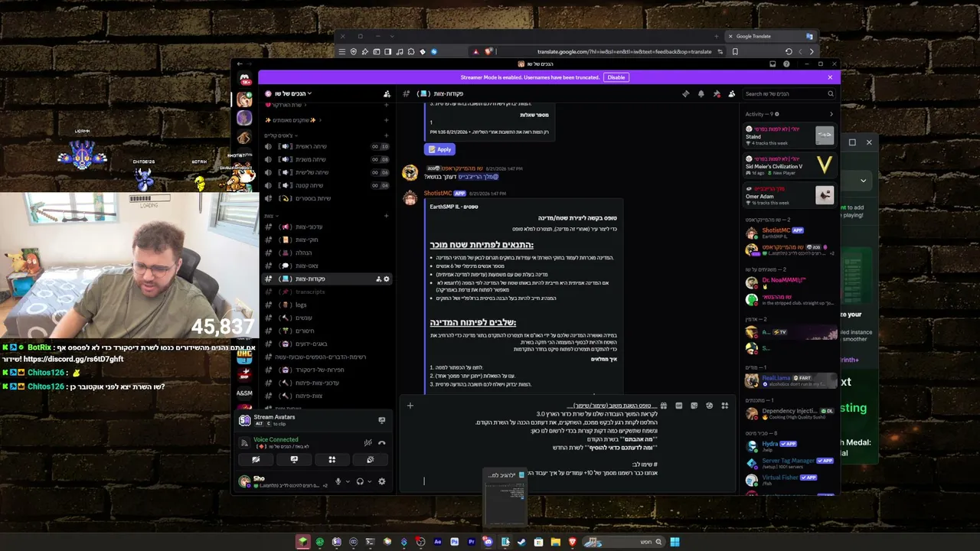This screenshot has height=551, width=980.
Task: Open soundboard button in voice panel
Action: coord(370,460)
